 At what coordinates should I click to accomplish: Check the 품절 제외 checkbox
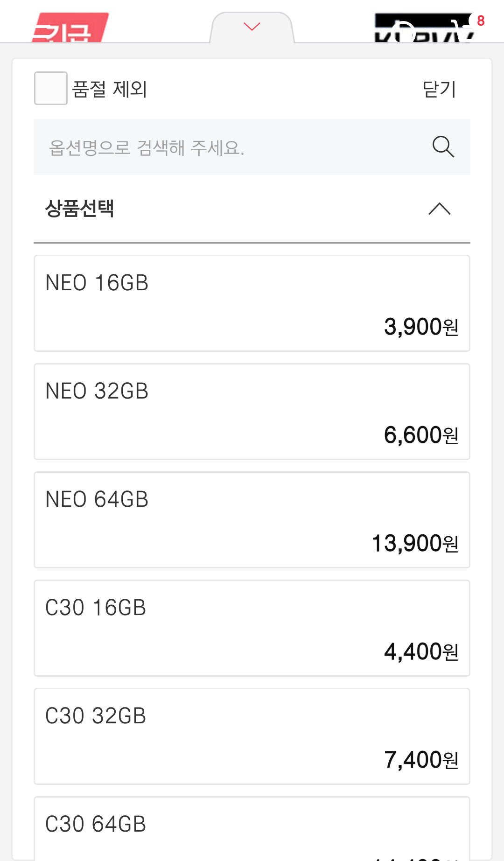(51, 88)
